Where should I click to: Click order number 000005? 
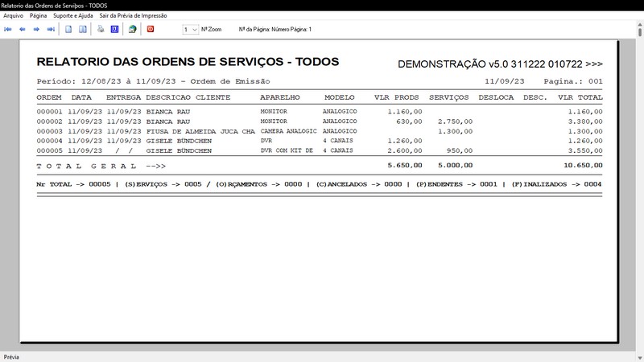[x=50, y=150]
